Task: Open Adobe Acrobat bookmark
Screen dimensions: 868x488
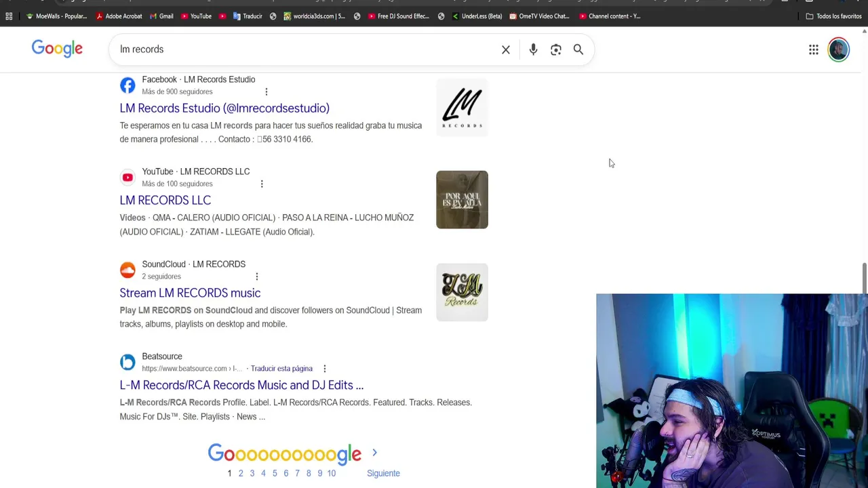Action: [119, 16]
